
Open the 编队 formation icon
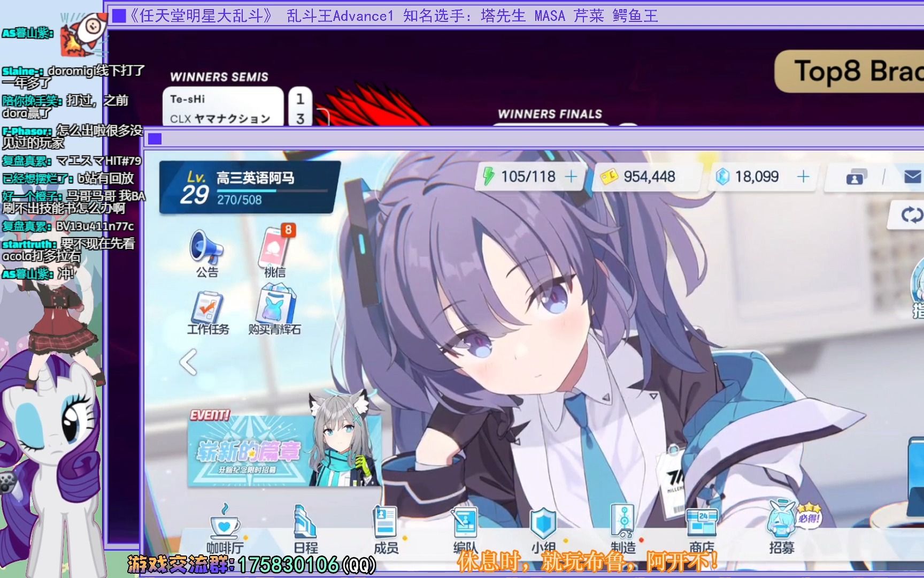coord(465,529)
